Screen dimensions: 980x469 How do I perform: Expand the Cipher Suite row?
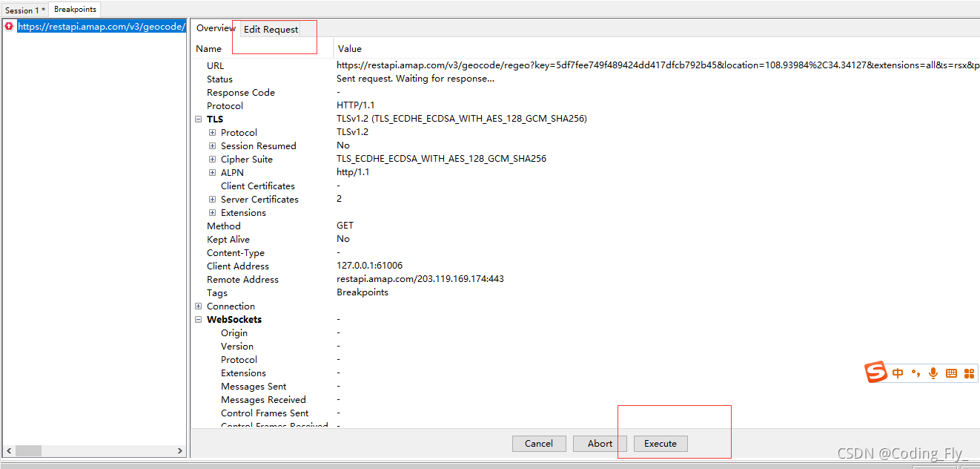pyautogui.click(x=213, y=160)
